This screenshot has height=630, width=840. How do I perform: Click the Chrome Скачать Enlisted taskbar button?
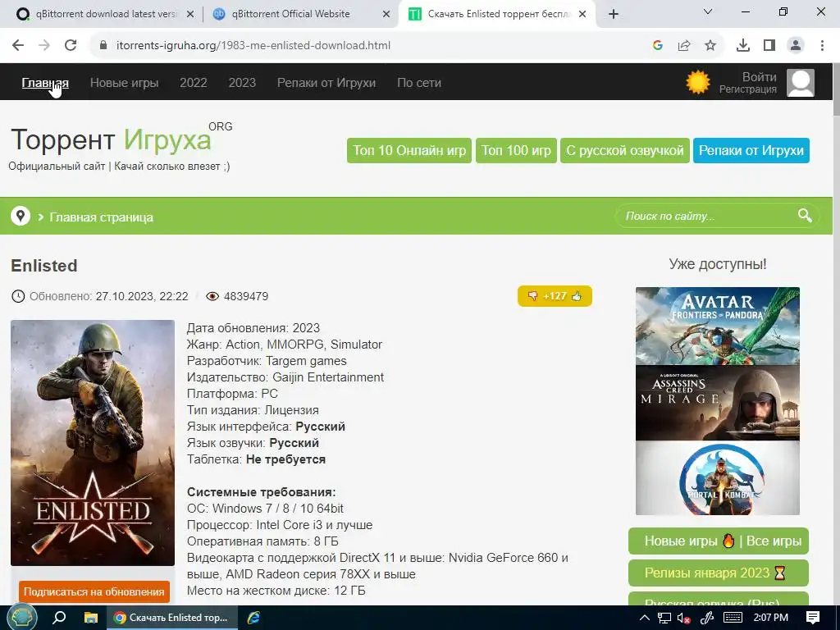point(171,618)
